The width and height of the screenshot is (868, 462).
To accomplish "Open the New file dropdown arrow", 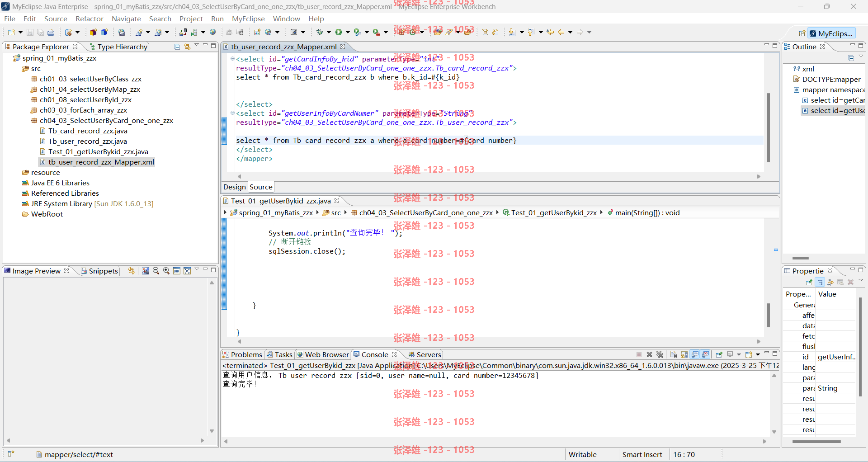I will (x=20, y=32).
